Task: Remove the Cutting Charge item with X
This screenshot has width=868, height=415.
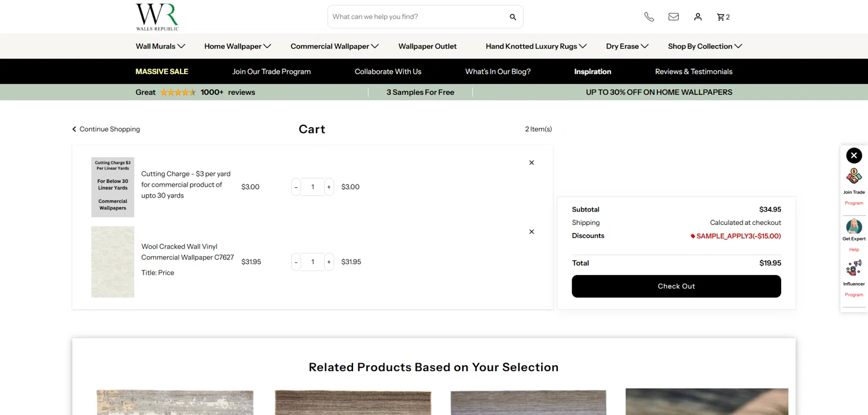Action: (532, 162)
